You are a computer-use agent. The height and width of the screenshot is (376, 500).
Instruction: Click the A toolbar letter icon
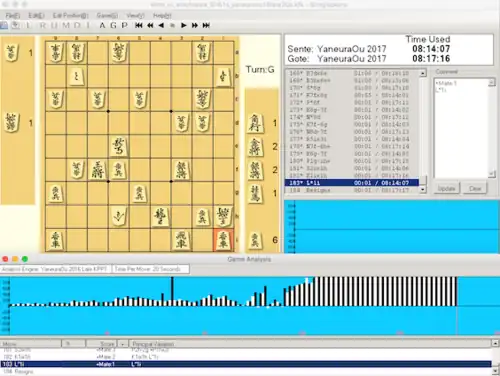pos(102,25)
